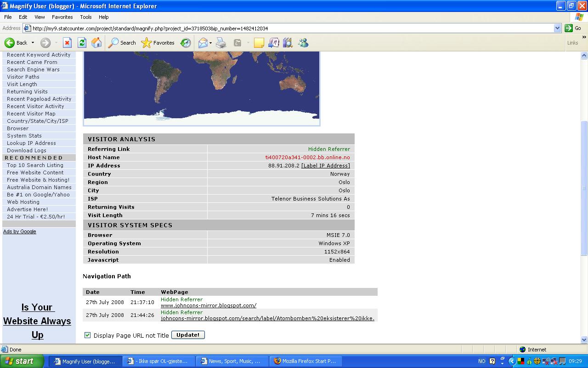Click the greyed Forward arrow button
This screenshot has width=588, height=368.
click(x=45, y=43)
